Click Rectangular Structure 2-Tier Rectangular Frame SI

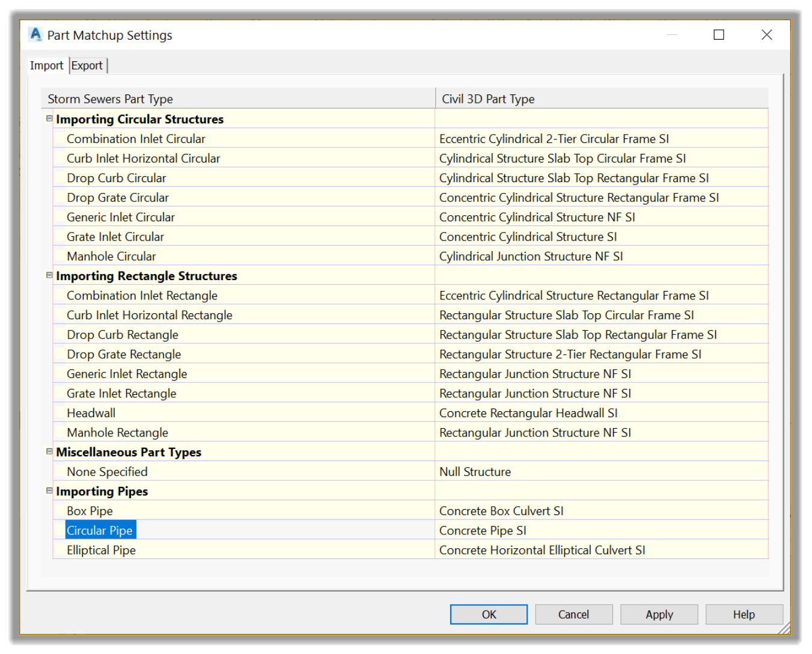click(x=602, y=355)
